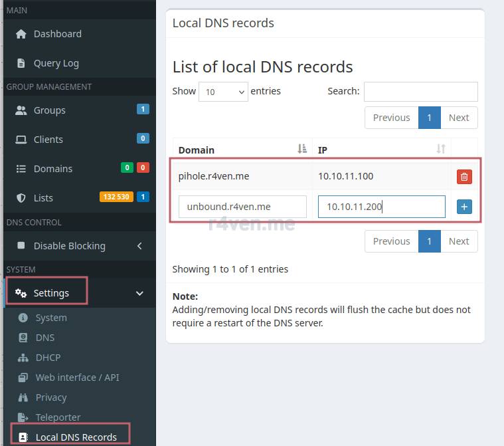Collapse the Settings menu chevron
504x446 pixels.
139,293
